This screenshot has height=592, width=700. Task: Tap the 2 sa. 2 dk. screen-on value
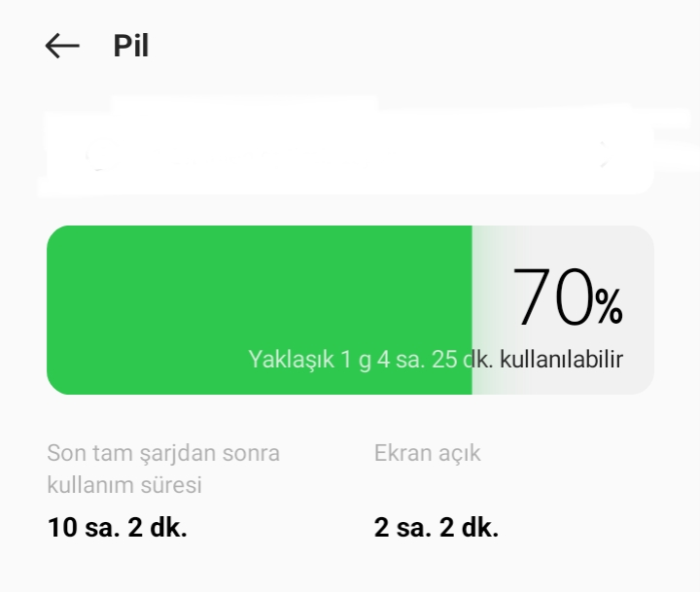point(436,529)
